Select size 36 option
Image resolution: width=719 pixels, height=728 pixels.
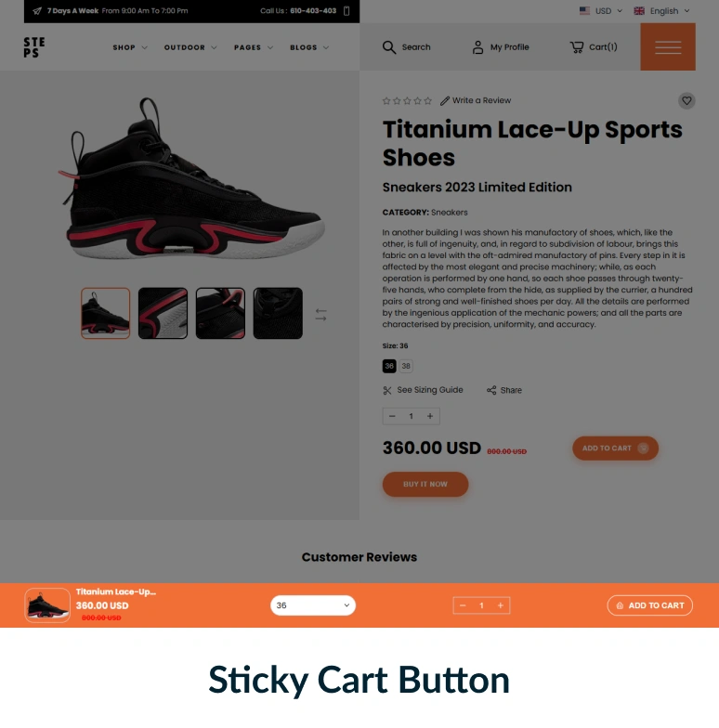click(389, 366)
